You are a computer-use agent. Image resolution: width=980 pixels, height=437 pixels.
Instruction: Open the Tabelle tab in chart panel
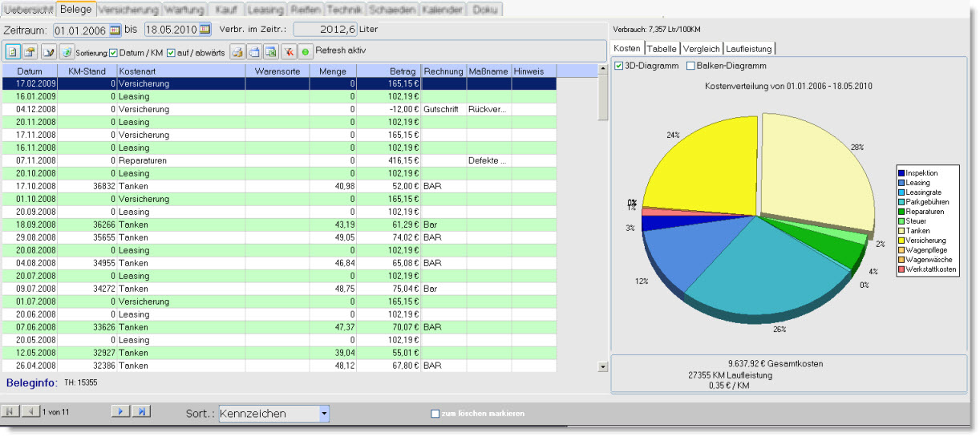[x=662, y=49]
